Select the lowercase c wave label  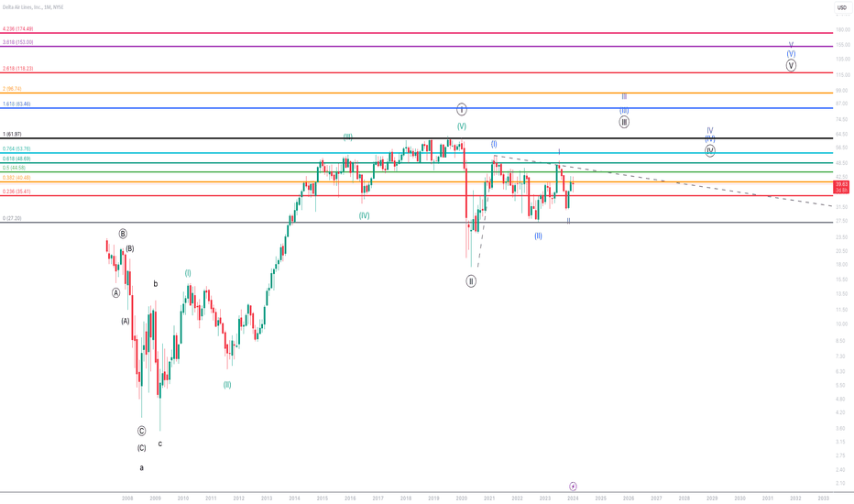point(160,444)
